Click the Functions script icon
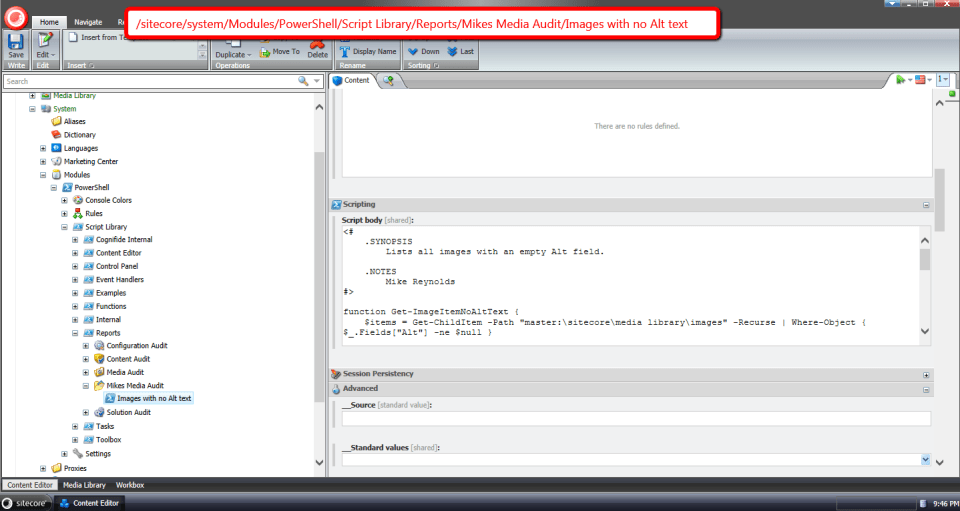This screenshot has width=960, height=511. [88, 306]
